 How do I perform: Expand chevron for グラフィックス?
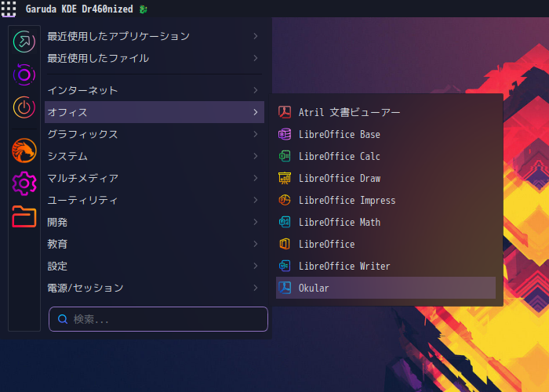coord(256,134)
